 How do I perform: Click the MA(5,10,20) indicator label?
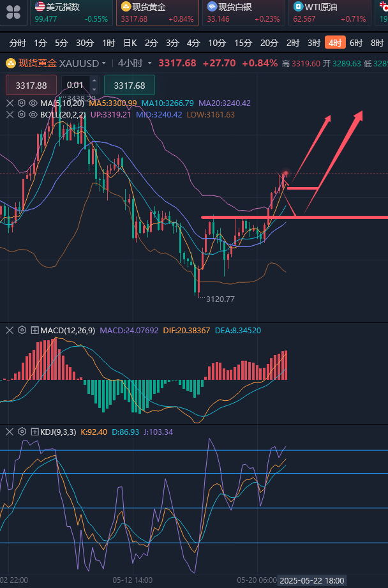coord(63,103)
